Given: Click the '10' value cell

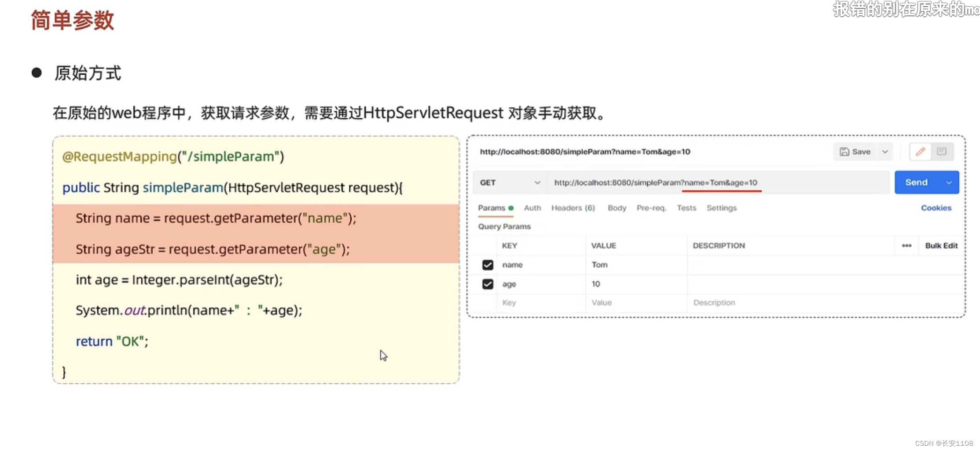Looking at the screenshot, I should coord(636,284).
